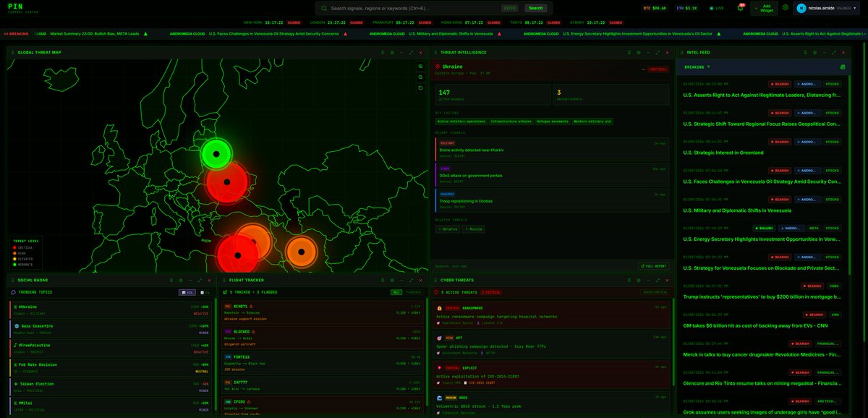
Task: Reset the global threat map view
Action: tap(420, 88)
